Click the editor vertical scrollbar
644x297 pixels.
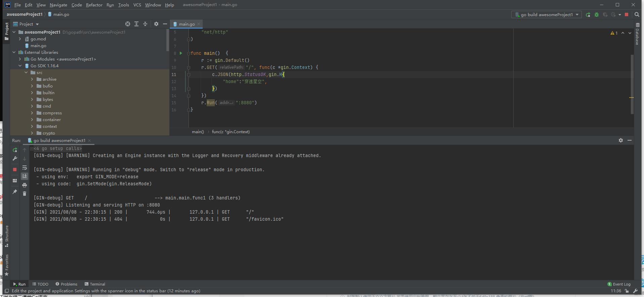[632, 84]
